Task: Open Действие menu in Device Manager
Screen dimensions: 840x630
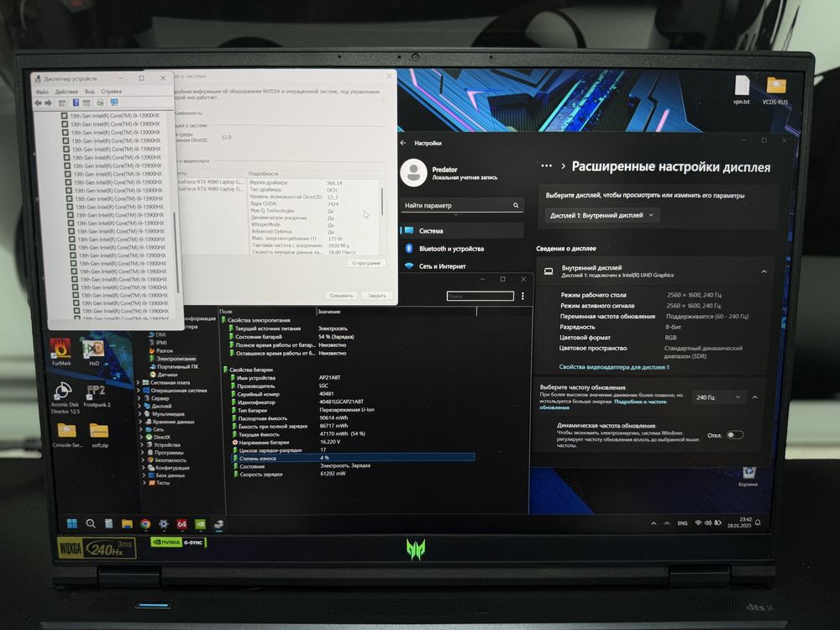Action: 66,92
